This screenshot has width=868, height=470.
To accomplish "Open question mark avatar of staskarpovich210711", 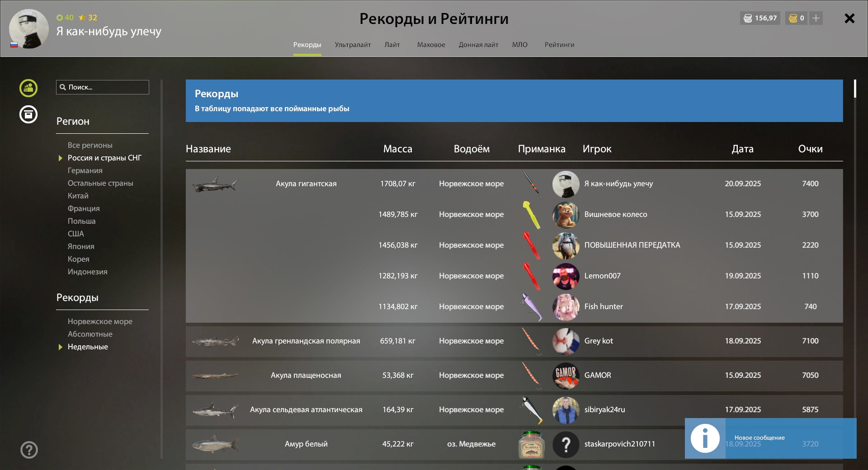I will [x=566, y=444].
